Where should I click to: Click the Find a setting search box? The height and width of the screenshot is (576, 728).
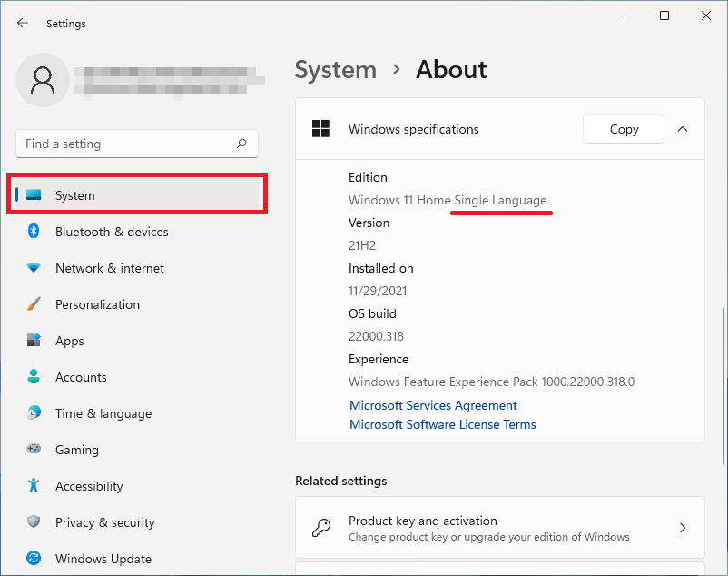[x=137, y=144]
